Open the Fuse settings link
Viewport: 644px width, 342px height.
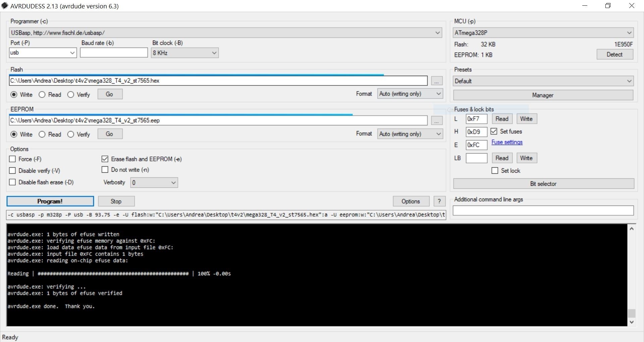click(507, 142)
